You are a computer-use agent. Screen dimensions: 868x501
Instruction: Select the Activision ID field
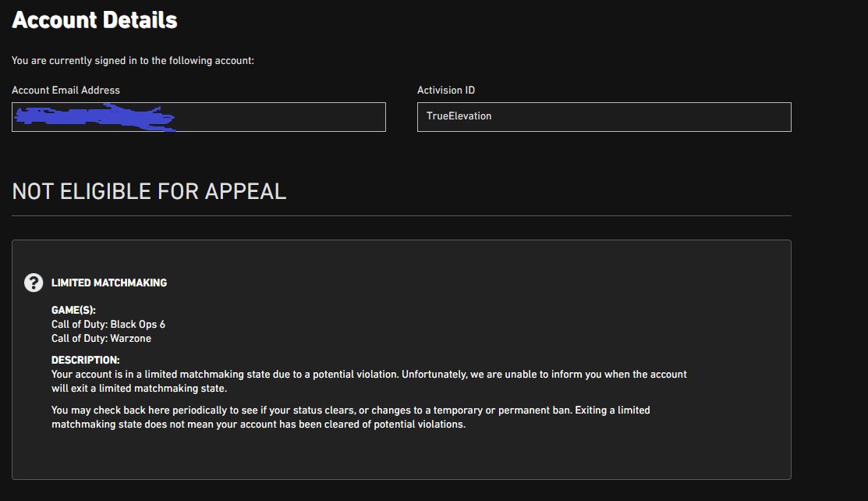coord(603,117)
